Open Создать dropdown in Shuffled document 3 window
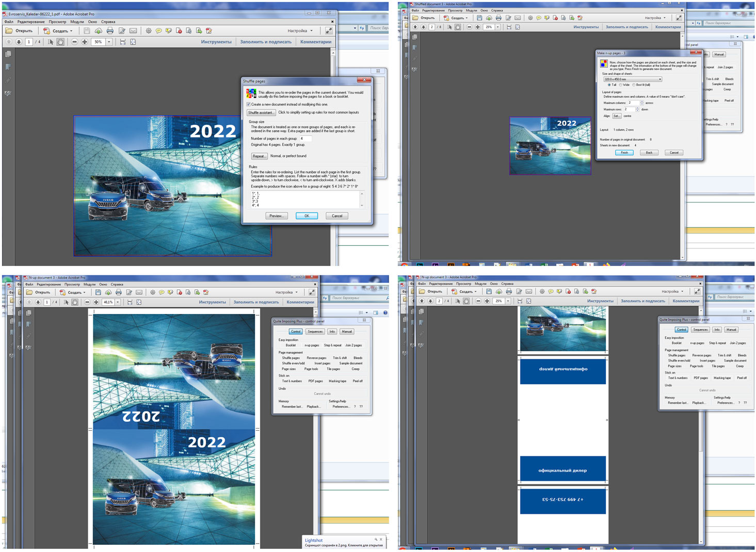 [456, 18]
